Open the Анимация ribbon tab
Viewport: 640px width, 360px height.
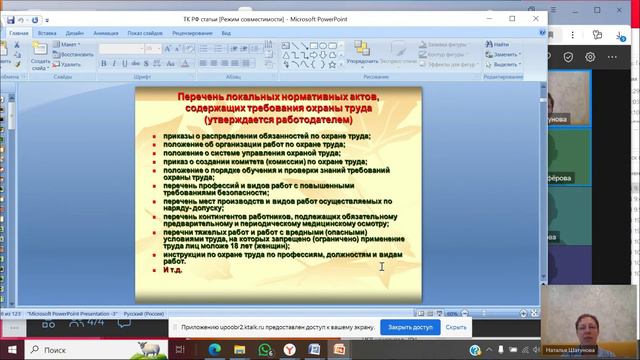[x=106, y=33]
